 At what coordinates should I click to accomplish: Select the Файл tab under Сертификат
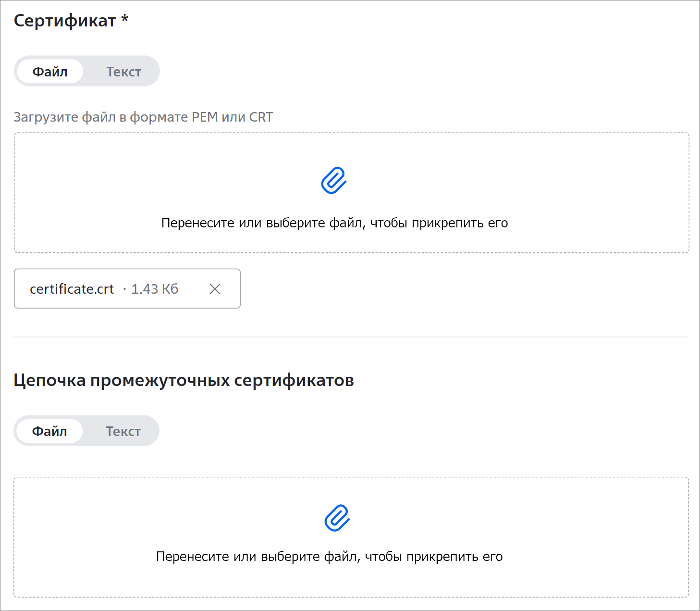click(x=50, y=72)
